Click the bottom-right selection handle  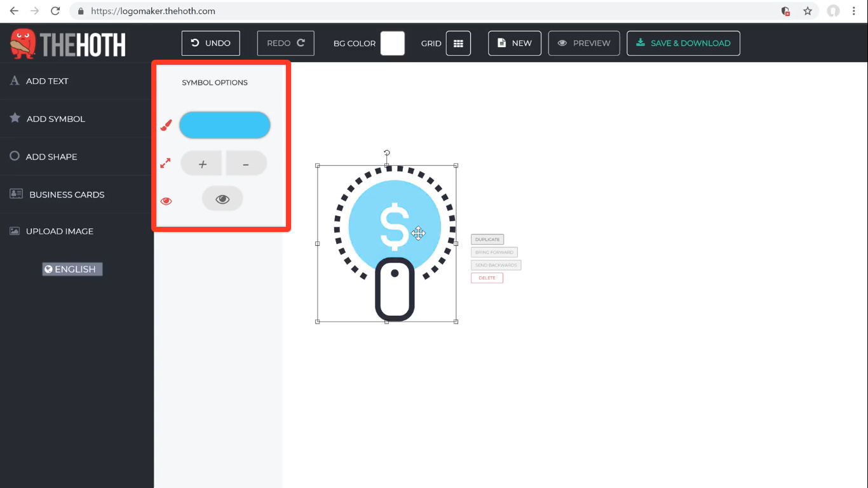(x=456, y=322)
